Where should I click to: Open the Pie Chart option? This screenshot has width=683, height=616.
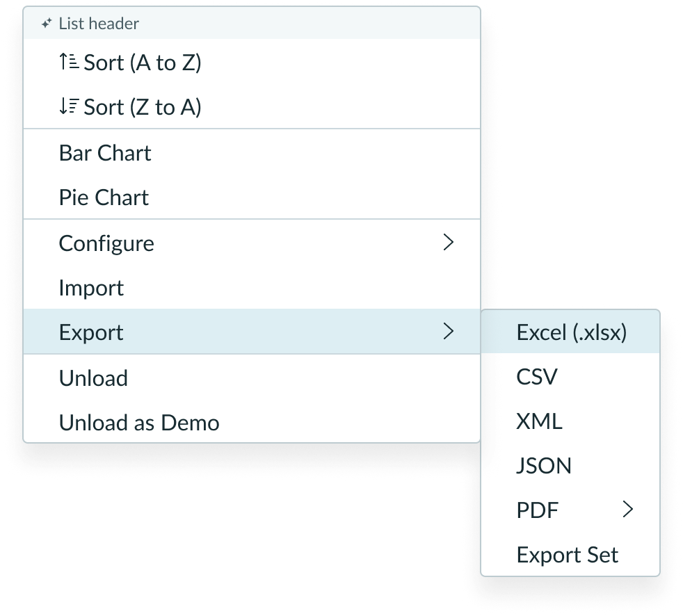pyautogui.click(x=103, y=197)
